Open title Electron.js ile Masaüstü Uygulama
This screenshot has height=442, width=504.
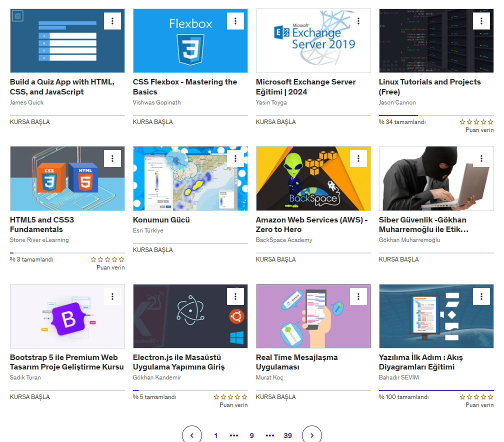pos(178,362)
